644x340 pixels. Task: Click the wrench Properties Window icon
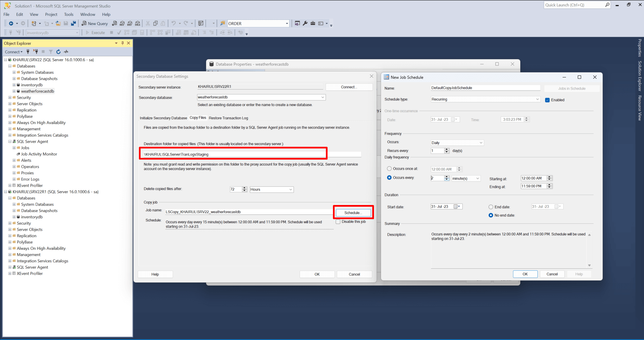click(x=305, y=24)
